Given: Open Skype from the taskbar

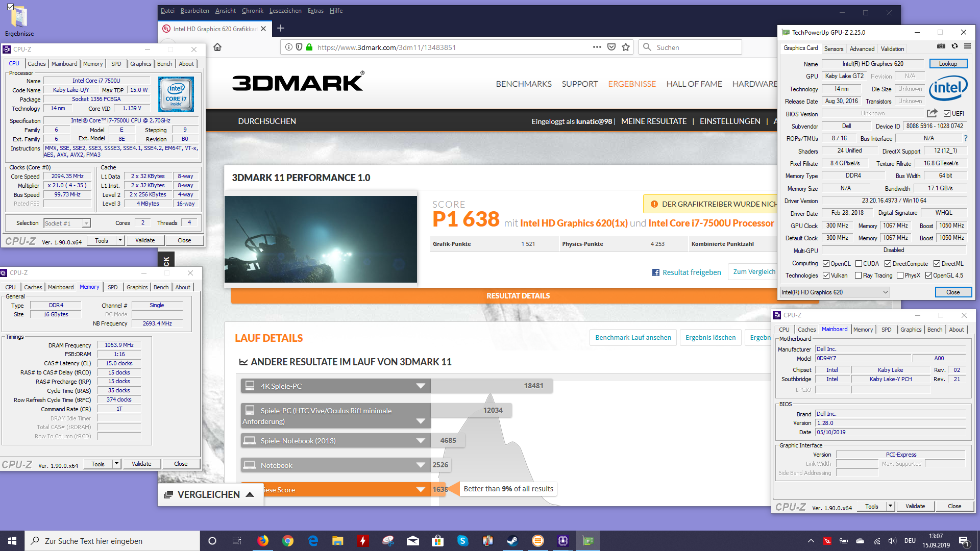Looking at the screenshot, I should 462,541.
